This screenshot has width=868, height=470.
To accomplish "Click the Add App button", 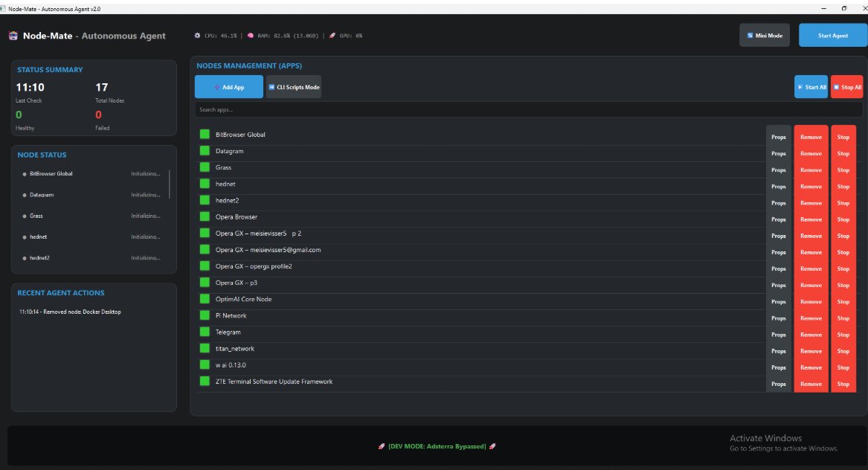I will tap(228, 87).
